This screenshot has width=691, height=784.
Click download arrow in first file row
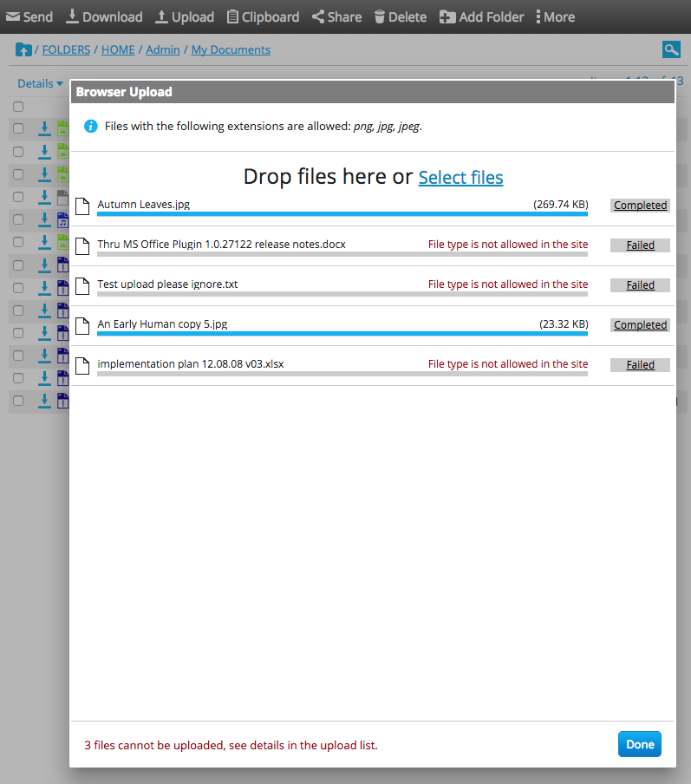(44, 128)
